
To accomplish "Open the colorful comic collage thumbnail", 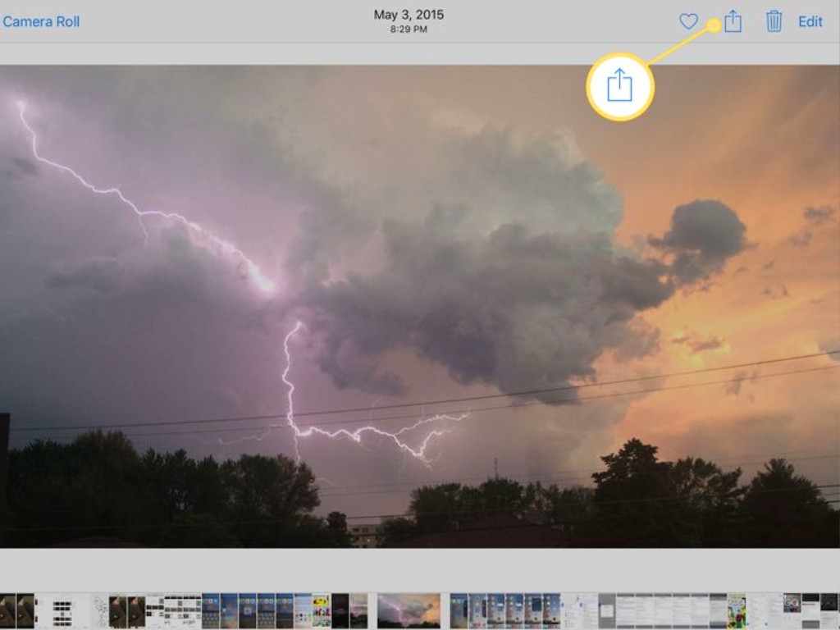I will click(x=322, y=610).
